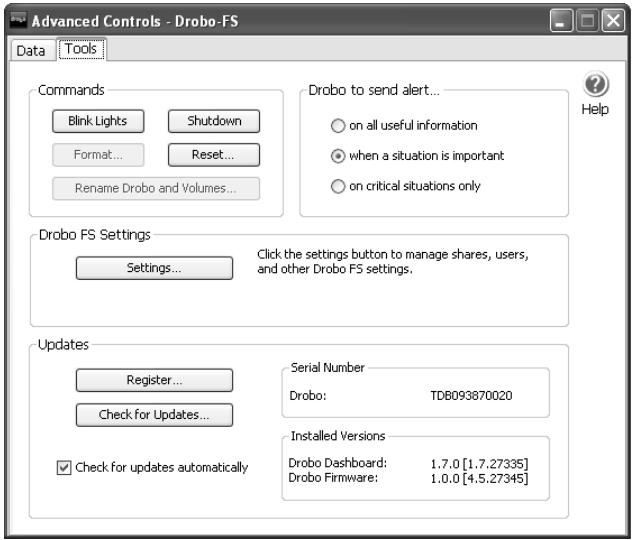
Task: Select alert when a situation is important
Action: pyautogui.click(x=338, y=156)
